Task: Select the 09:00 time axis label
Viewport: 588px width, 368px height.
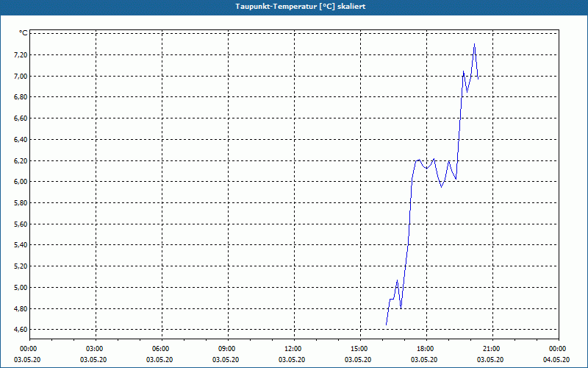Action: point(226,349)
